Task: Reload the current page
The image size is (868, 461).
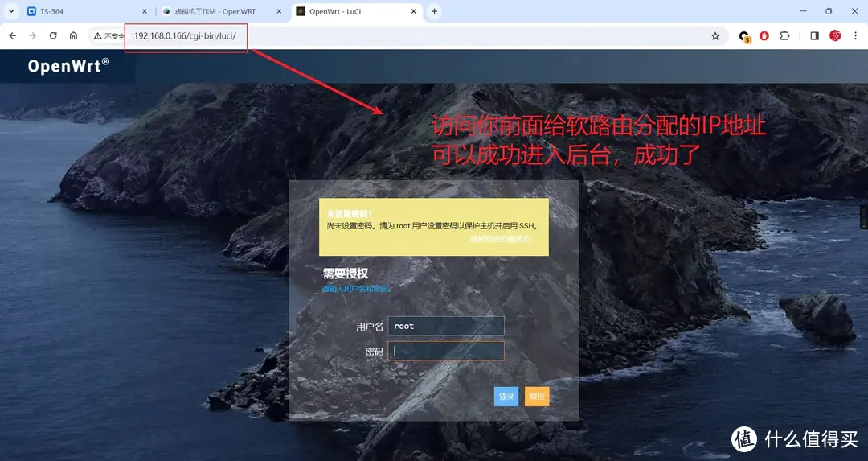Action: click(53, 35)
